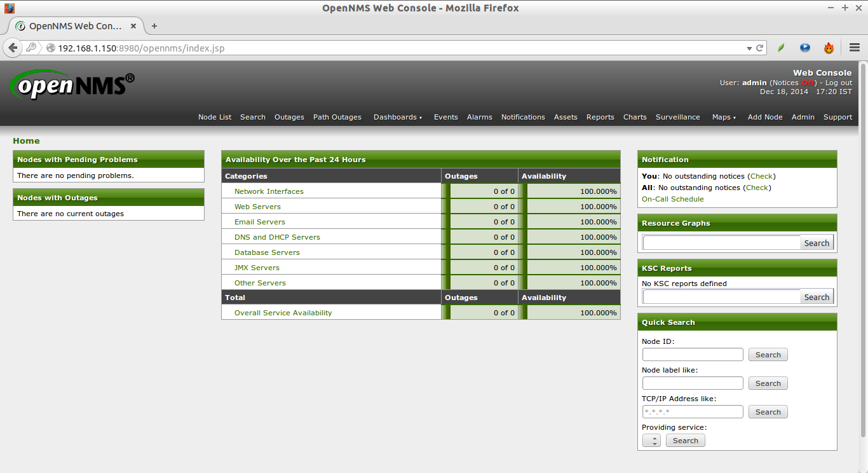Screen dimensions: 868x473
Task: Expand the Dashboards dropdown menu
Action: 398,117
